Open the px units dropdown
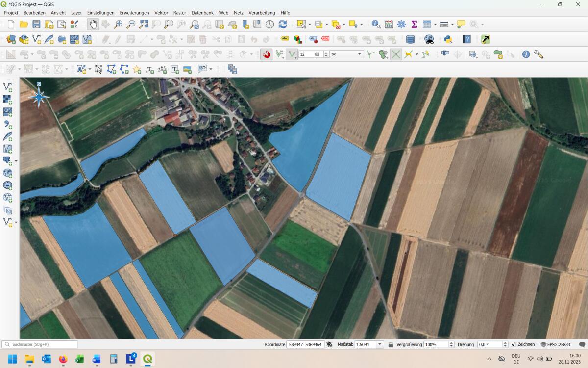This screenshot has width=588, height=368. click(x=360, y=54)
